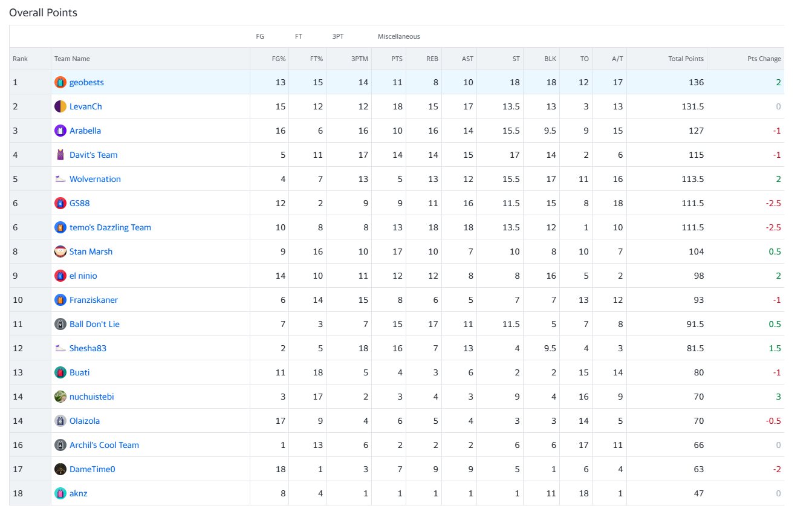Click the Stan Marsh avatar icon
The image size is (812, 506).
[x=60, y=251]
